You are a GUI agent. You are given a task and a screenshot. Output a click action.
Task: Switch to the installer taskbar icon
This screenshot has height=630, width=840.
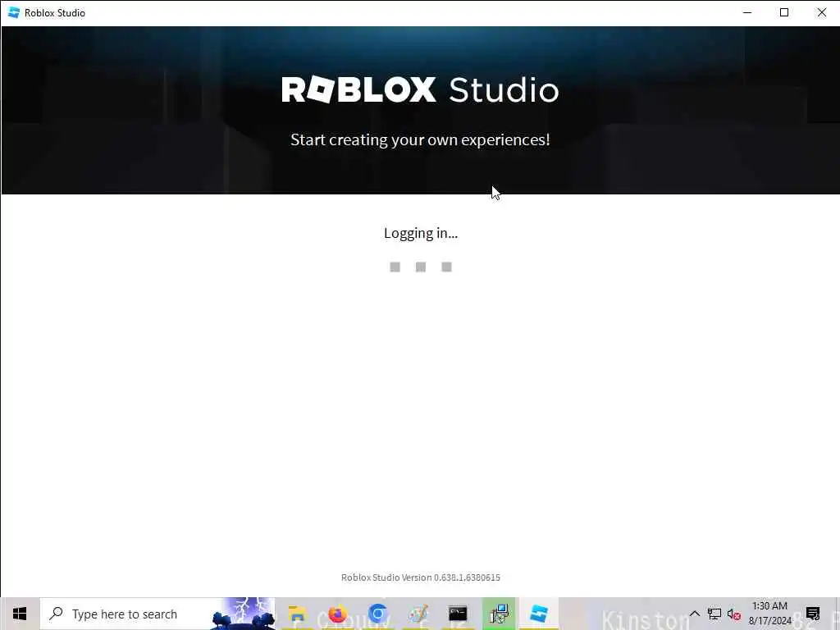point(498,614)
